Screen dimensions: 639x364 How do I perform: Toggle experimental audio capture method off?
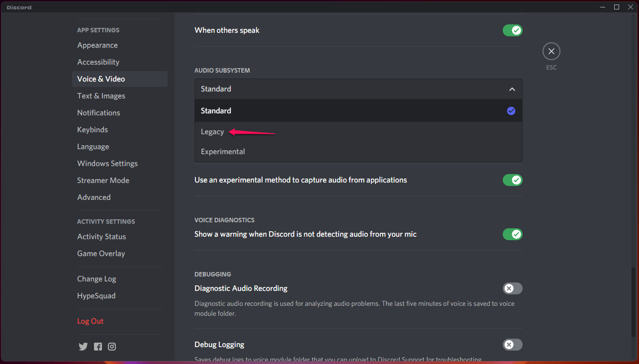point(512,180)
